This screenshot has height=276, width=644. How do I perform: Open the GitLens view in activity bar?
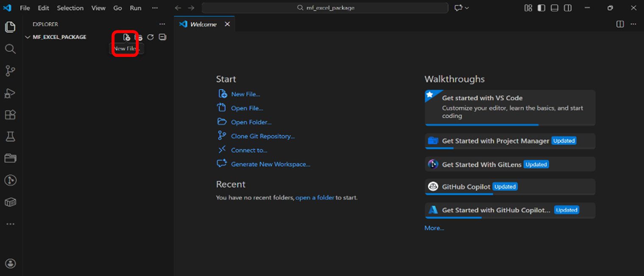(10, 180)
